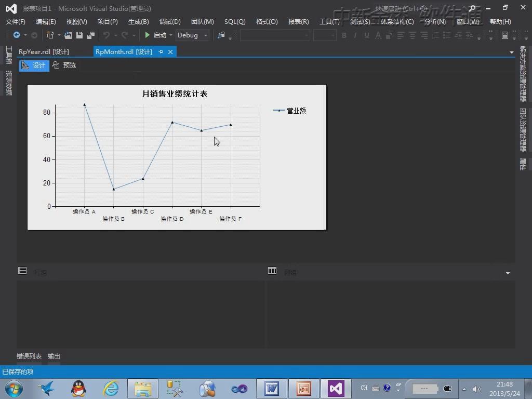Click the Visual Studio taskbar icon
532x399 pixels.
pyautogui.click(x=336, y=389)
